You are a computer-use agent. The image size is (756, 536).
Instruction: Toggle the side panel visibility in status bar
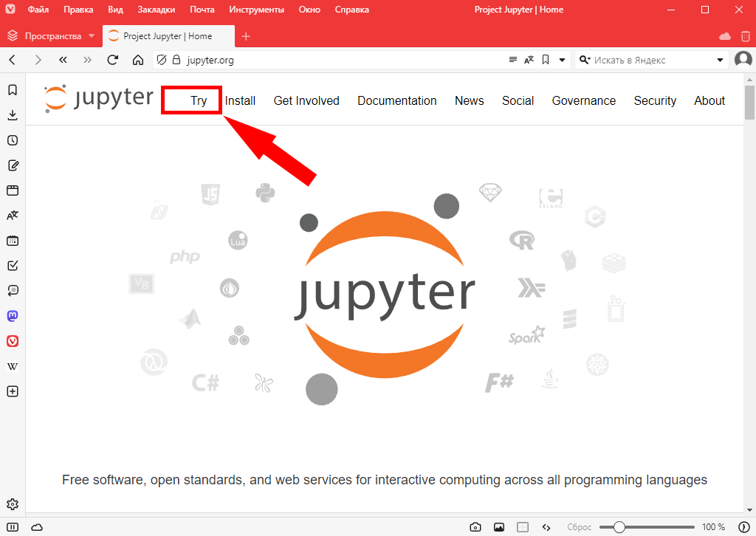(13, 527)
